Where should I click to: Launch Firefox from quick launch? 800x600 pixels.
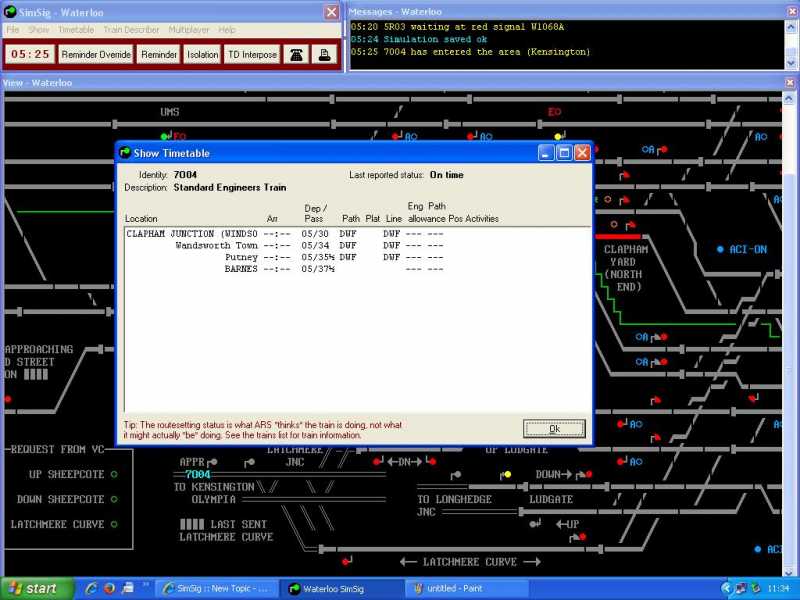109,589
